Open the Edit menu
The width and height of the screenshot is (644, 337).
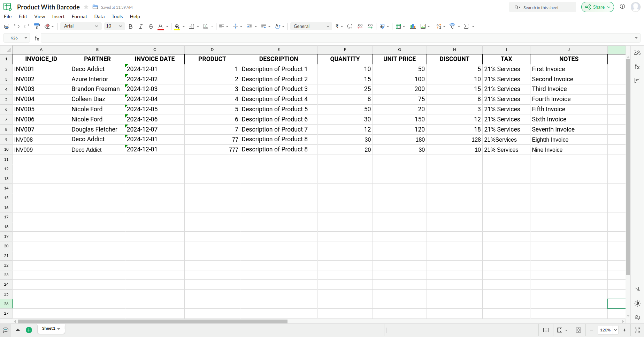[x=23, y=16]
